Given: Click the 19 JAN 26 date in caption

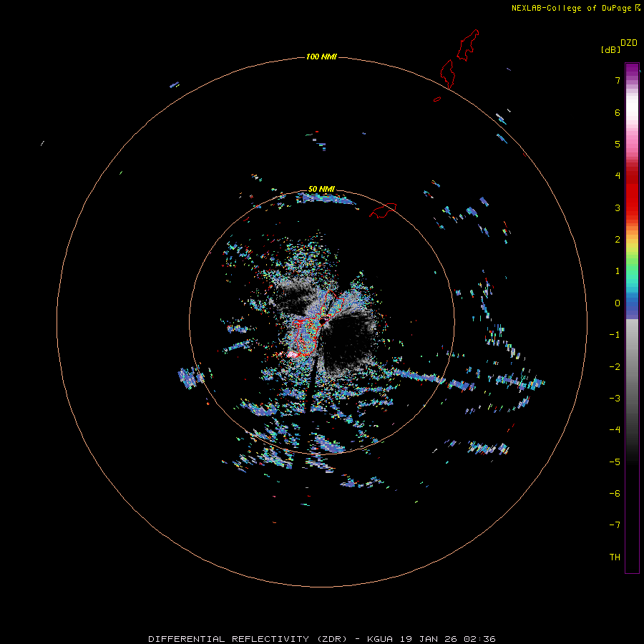Looking at the screenshot, I should [429, 639].
